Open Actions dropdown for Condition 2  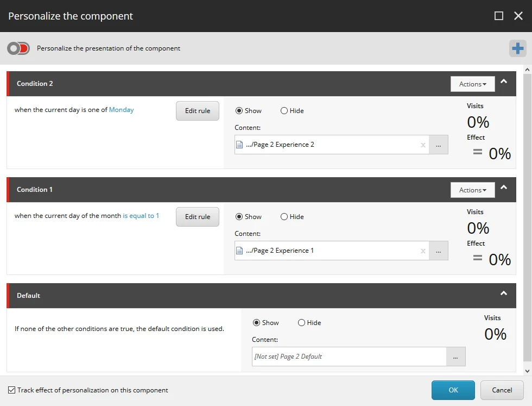click(473, 84)
